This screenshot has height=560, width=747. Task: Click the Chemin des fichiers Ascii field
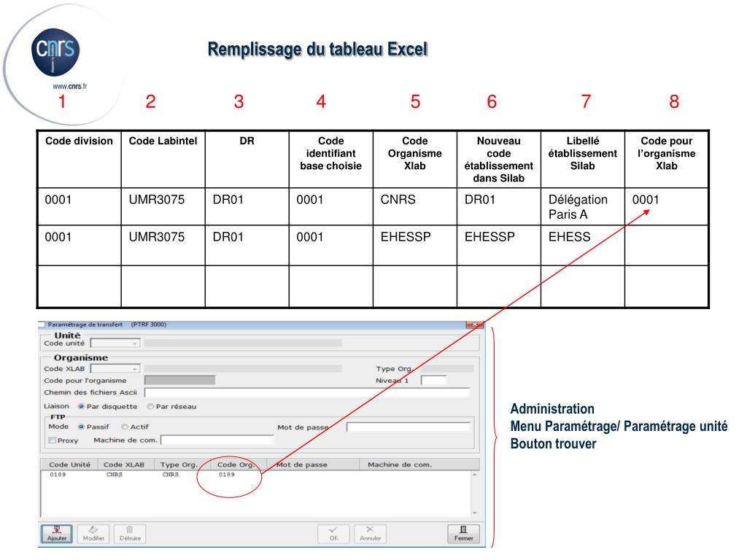coord(307,392)
